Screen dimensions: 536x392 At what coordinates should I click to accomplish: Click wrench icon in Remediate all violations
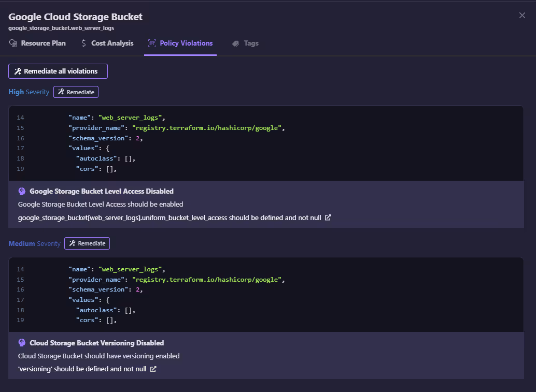pos(18,71)
